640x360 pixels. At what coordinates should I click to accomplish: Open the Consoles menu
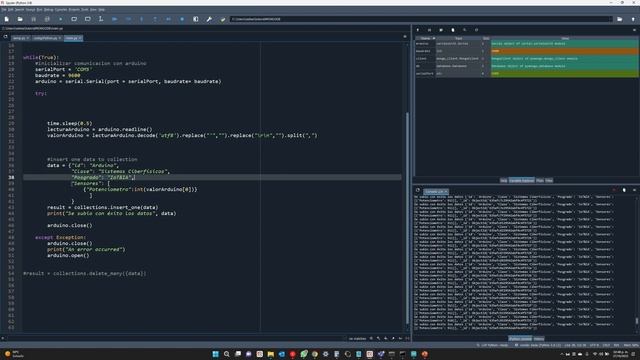(61, 9)
